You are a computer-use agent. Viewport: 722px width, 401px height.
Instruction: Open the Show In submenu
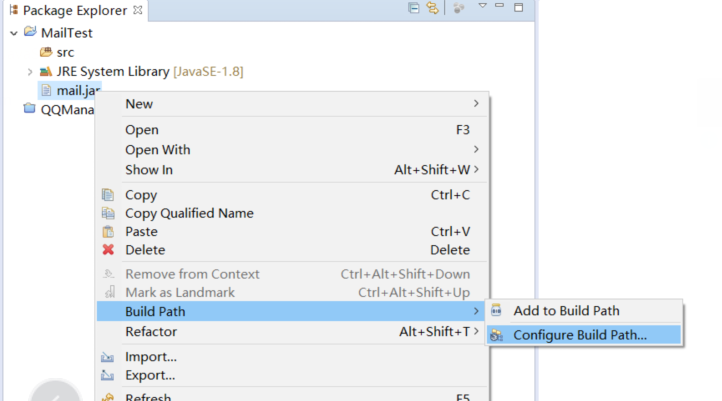tap(293, 170)
